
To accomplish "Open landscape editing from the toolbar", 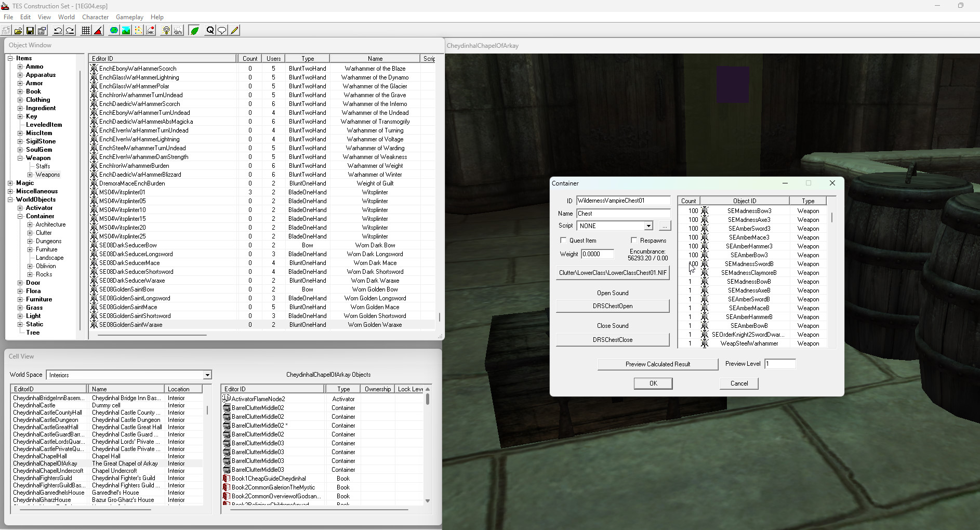I will pyautogui.click(x=126, y=31).
